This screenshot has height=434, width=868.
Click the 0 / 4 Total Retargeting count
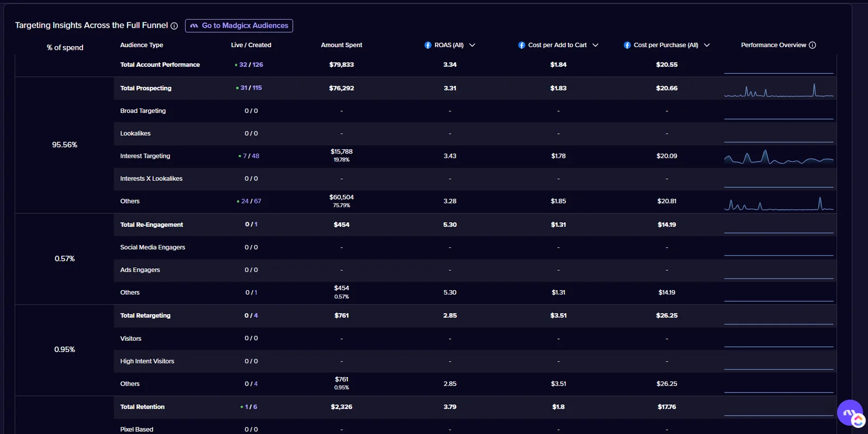[x=251, y=315]
